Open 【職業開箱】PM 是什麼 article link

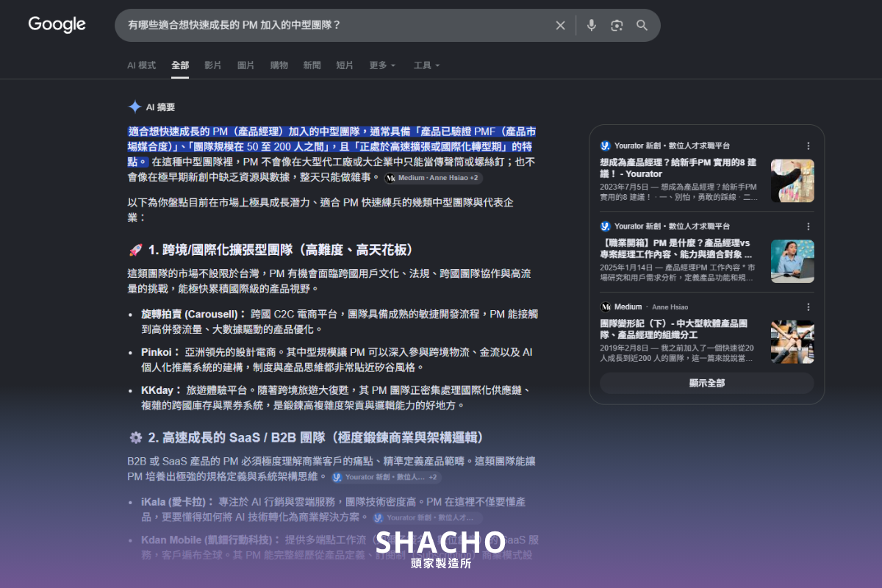[676, 248]
